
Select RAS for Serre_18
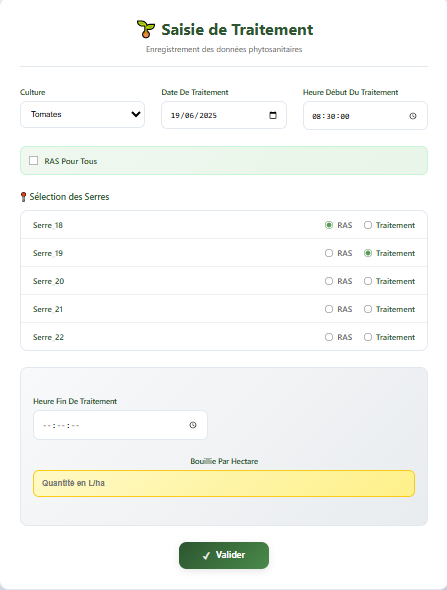pyautogui.click(x=329, y=225)
